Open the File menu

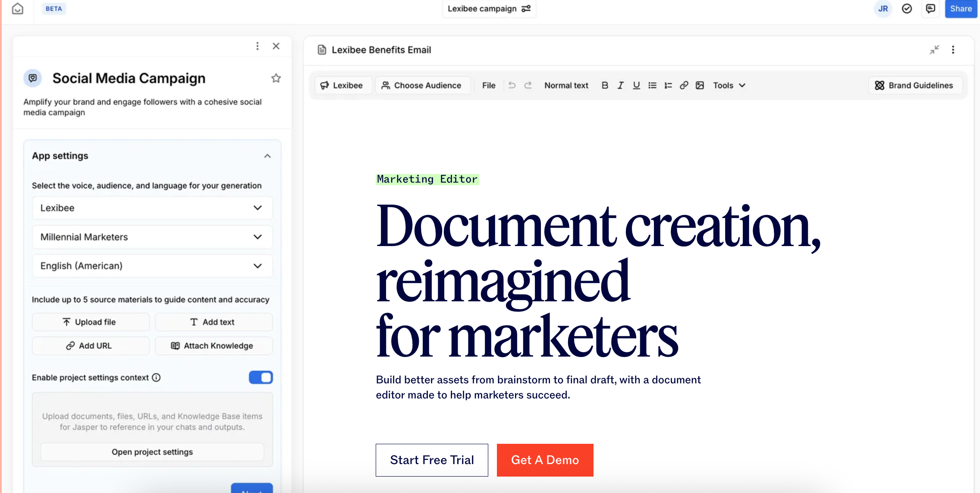489,85
